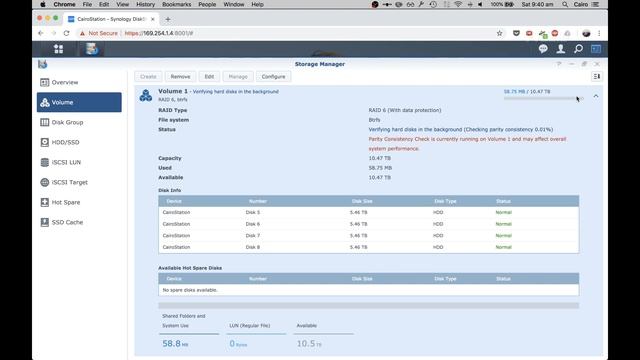The width and height of the screenshot is (640, 360).
Task: Click the Status column header in Disk Info
Action: (503, 201)
